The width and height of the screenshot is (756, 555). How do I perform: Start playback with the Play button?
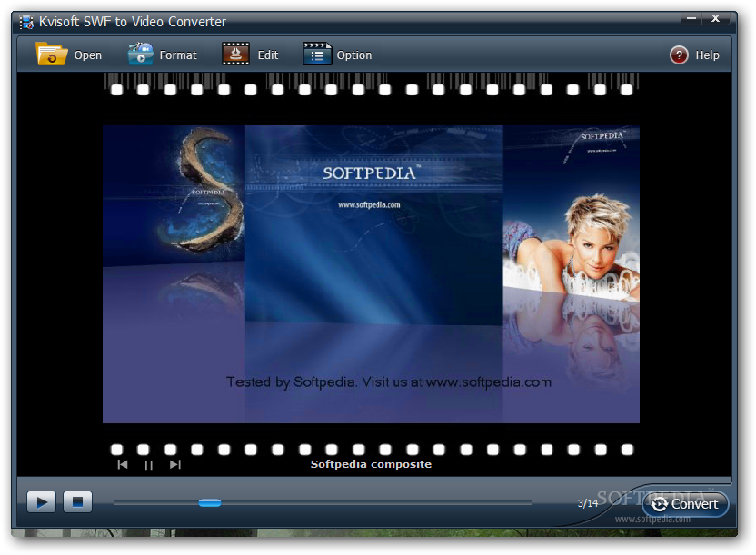41,502
